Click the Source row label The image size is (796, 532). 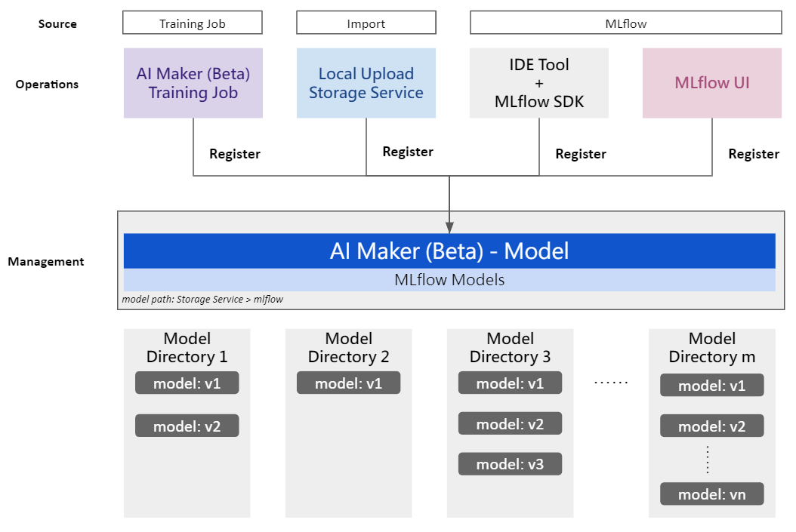57,24
